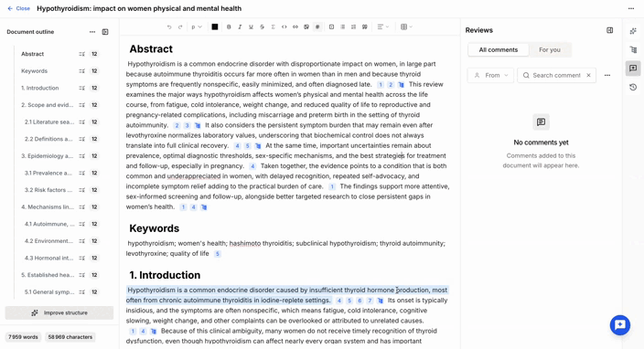644x349 pixels.
Task: Insert a math formula with sigma icon
Action: tap(273, 27)
